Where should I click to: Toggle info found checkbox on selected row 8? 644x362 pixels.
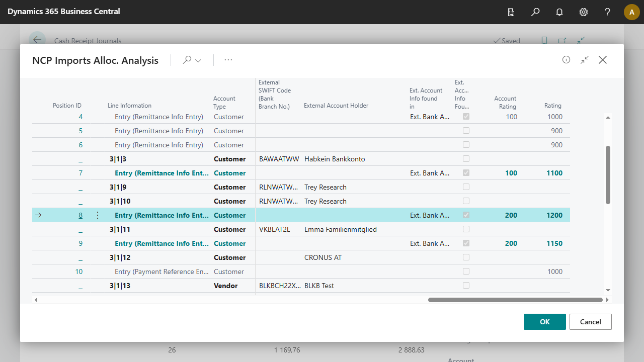(466, 215)
